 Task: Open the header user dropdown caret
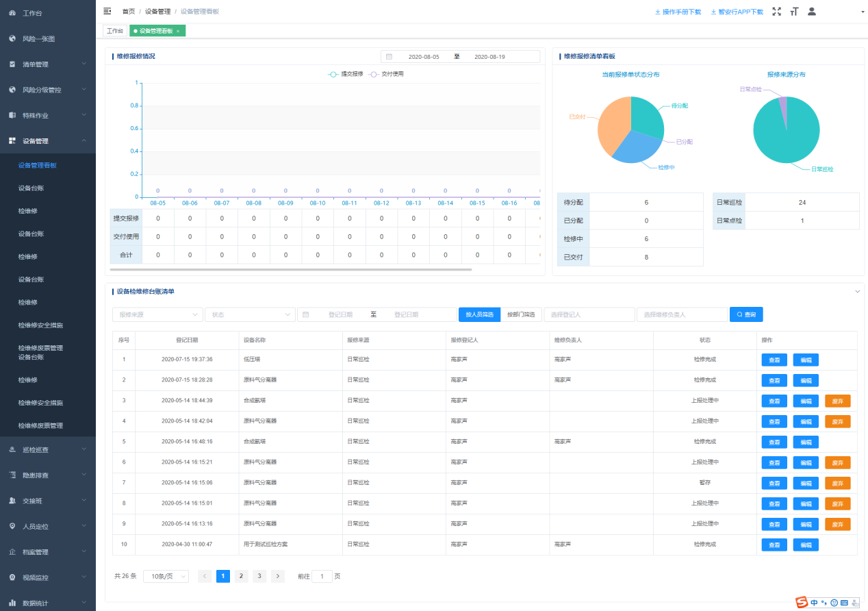tap(862, 12)
